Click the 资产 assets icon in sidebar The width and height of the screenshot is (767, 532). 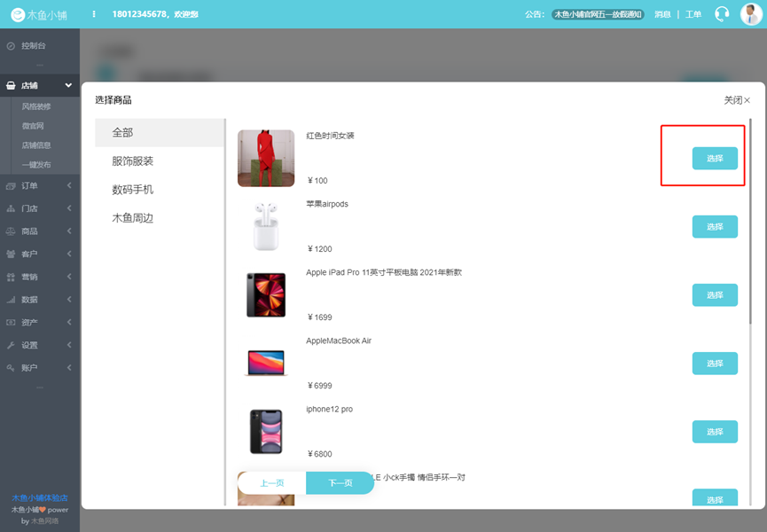pos(11,322)
